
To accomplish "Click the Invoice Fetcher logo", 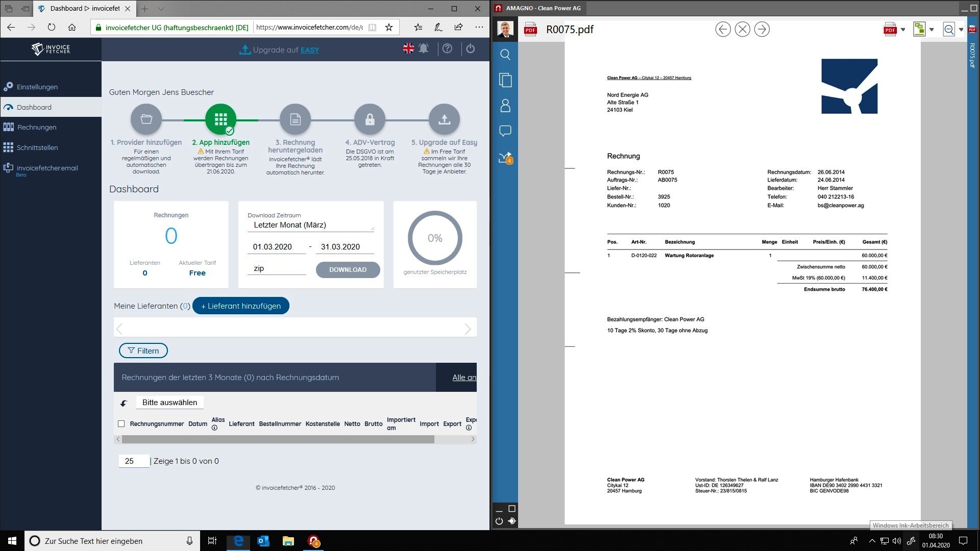I will point(51,49).
